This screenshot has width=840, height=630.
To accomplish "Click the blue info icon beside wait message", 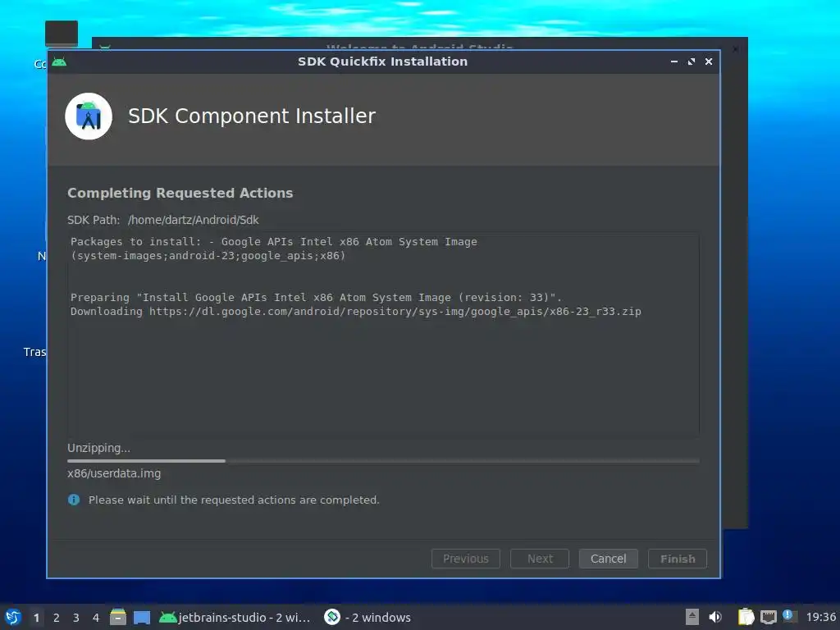I will tap(74, 500).
